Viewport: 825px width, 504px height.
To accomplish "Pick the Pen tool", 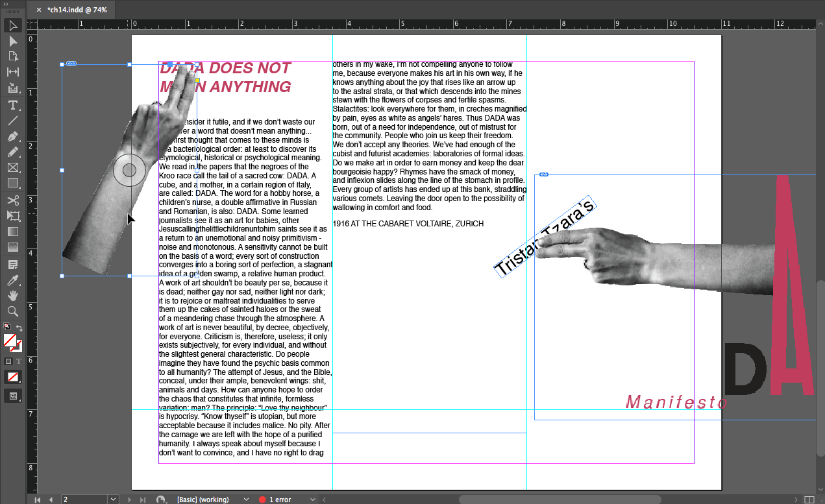I will (13, 137).
